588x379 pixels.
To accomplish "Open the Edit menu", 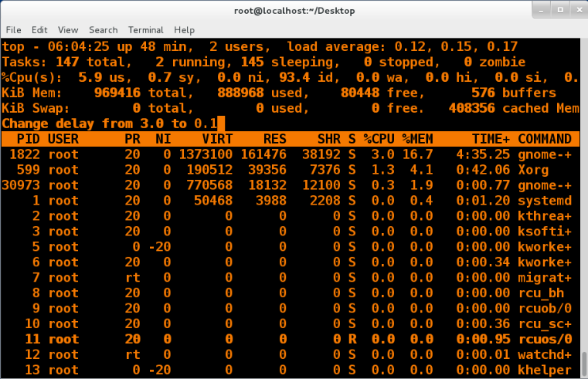I will [x=39, y=30].
